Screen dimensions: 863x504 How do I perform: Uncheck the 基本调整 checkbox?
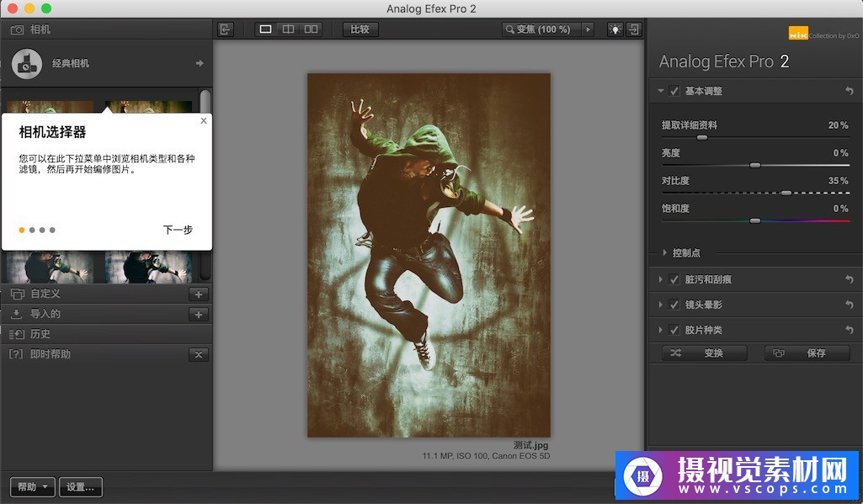674,91
